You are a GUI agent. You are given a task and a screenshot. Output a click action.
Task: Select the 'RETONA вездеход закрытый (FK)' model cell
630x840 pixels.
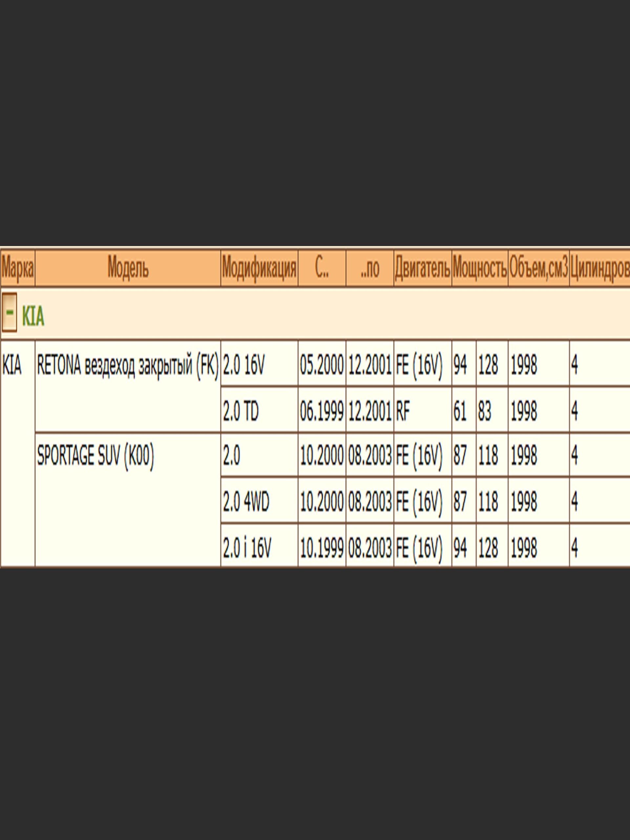tap(128, 386)
